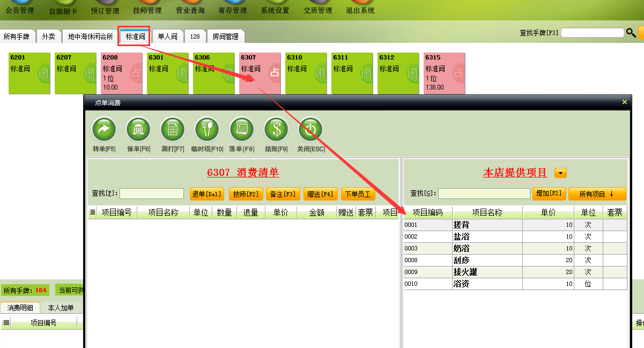Select room card 6315
The width and height of the screenshot is (644, 348).
pos(444,73)
